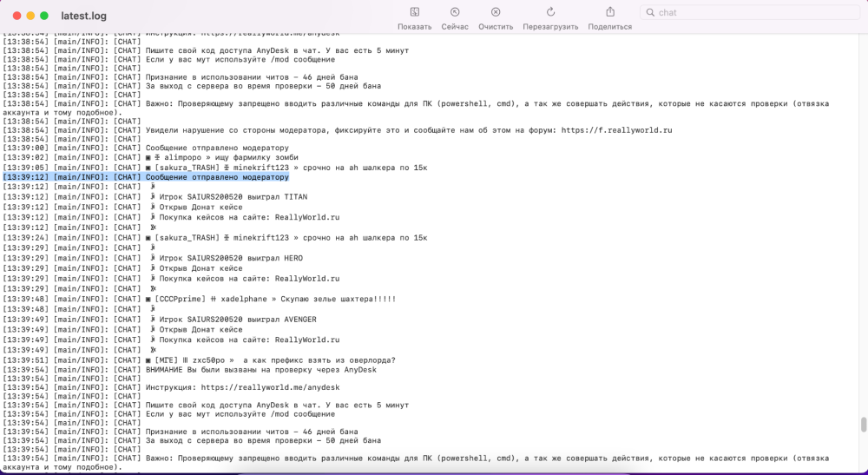Select 13:39:12 line "Покупка кейсов на сайте"
This screenshot has width=868, height=475.
pos(171,218)
